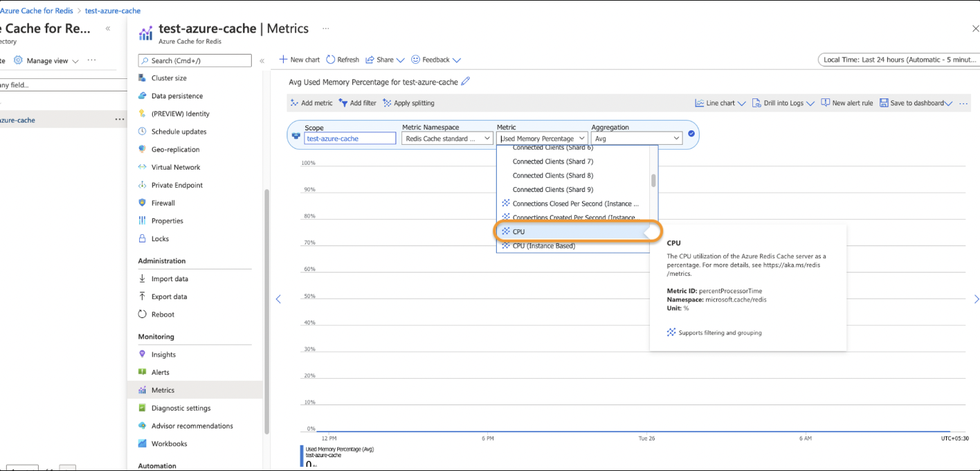Open Locks page
Image resolution: width=980 pixels, height=471 pixels.
(x=160, y=239)
